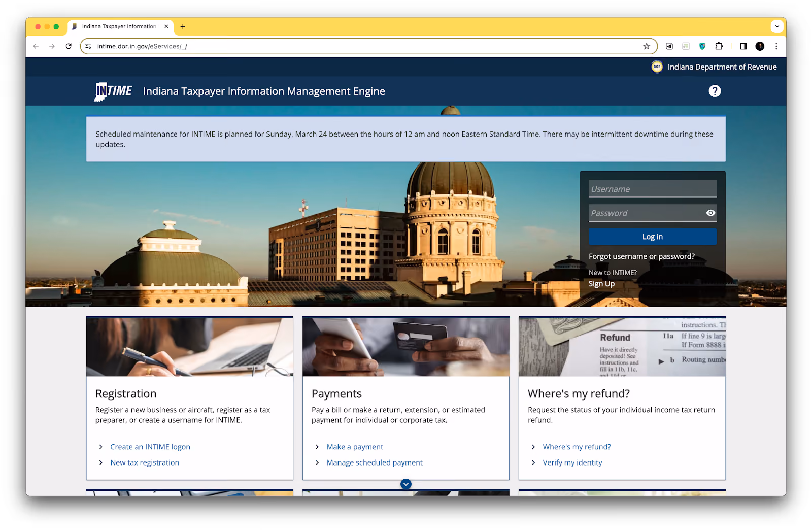Open New tax registration link

[x=145, y=462]
